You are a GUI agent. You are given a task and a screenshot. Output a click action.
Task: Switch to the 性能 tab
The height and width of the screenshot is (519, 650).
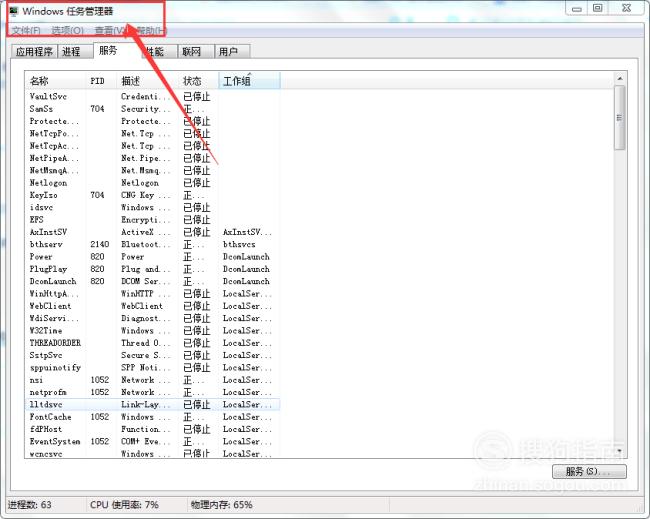coord(159,51)
